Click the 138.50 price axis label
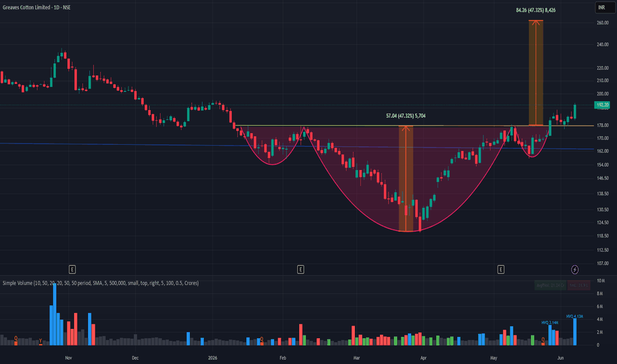 coord(602,194)
